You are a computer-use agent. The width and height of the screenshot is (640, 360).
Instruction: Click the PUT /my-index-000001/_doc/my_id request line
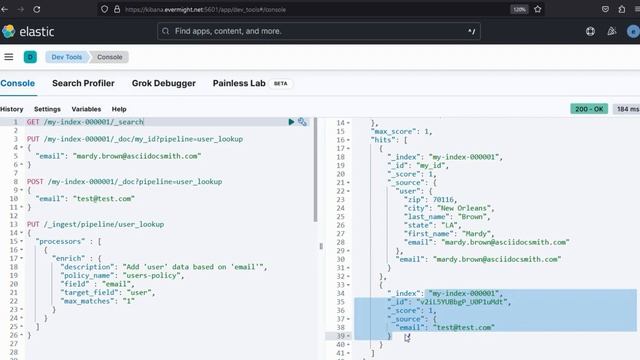pos(135,139)
